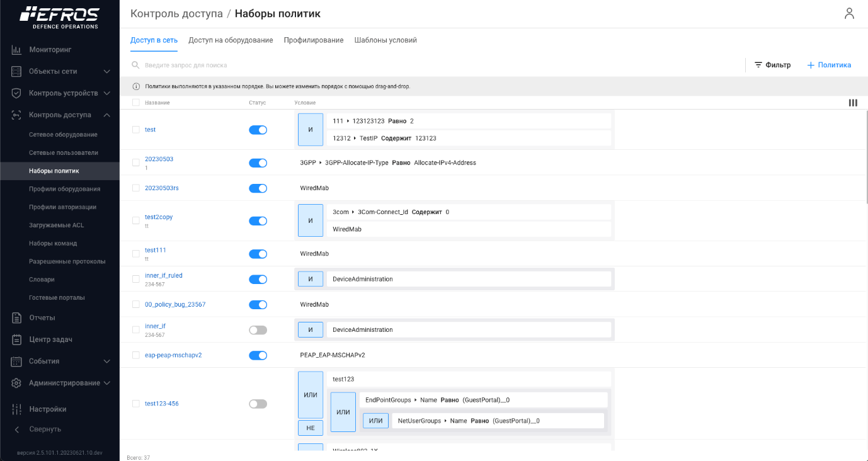Enable the status toggle for test123-456
The width and height of the screenshot is (868, 461).
pos(258,404)
